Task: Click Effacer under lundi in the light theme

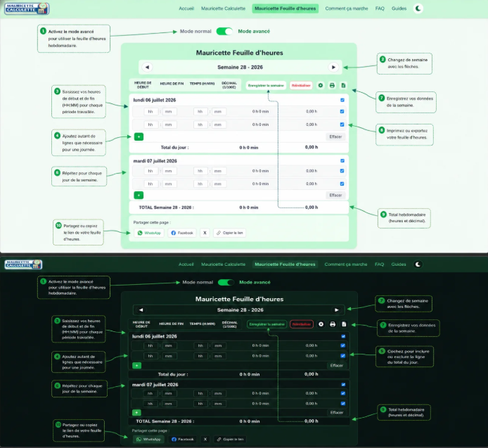Action: pyautogui.click(x=335, y=136)
